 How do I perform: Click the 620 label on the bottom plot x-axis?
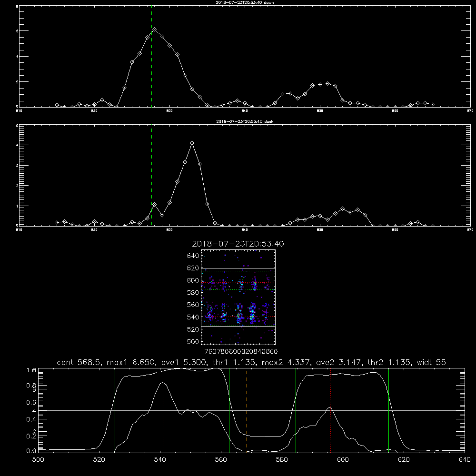click(404, 460)
